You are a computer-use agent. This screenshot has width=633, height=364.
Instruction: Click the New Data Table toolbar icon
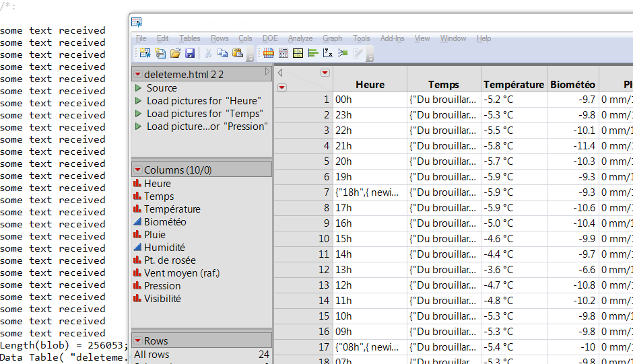pyautogui.click(x=145, y=53)
